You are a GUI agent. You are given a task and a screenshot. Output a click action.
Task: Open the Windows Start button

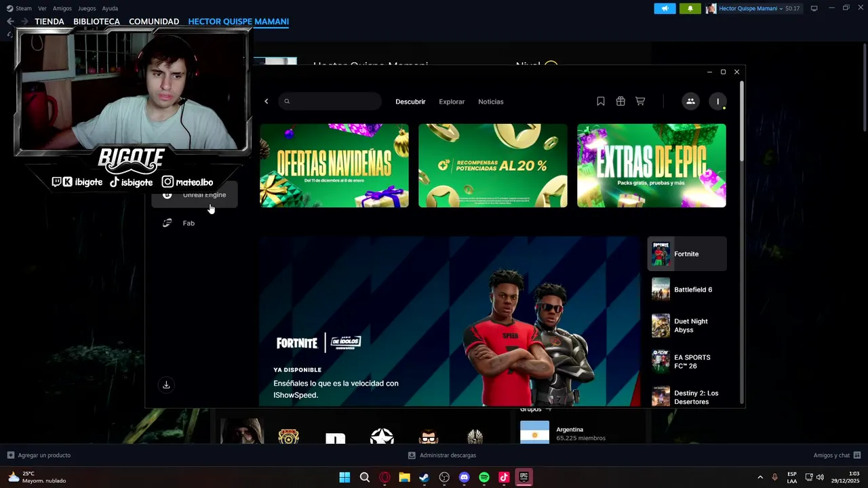[344, 477]
